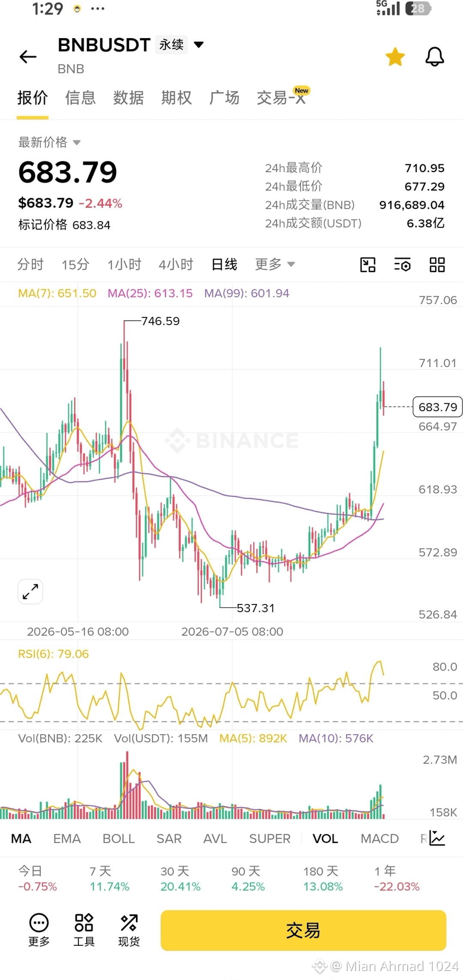
Task: Toggle the VOL sub-indicator
Action: (325, 839)
